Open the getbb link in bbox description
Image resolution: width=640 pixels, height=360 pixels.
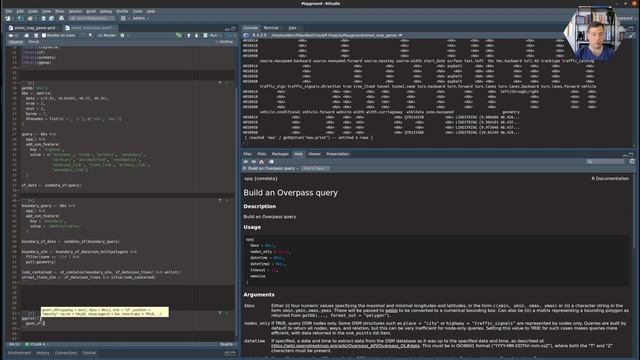tap(391, 311)
